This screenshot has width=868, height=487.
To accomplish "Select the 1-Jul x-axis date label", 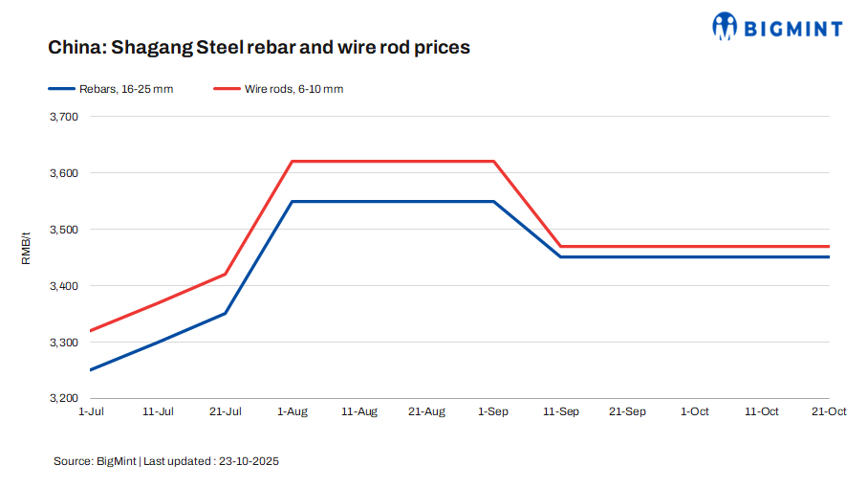I will (x=90, y=411).
